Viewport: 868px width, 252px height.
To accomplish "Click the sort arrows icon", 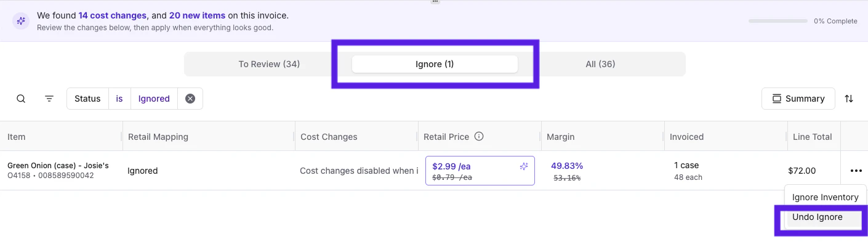I will [849, 99].
